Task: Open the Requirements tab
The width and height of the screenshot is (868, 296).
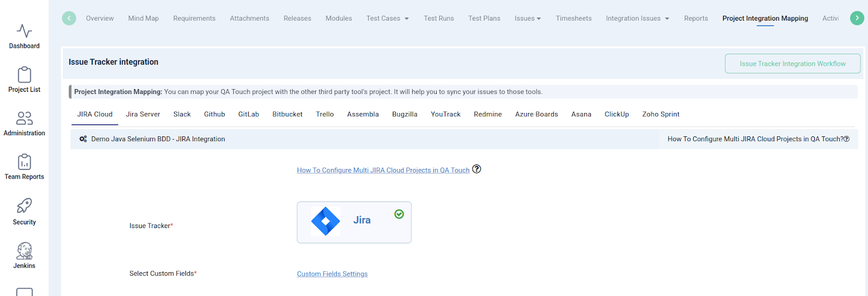Action: click(194, 18)
